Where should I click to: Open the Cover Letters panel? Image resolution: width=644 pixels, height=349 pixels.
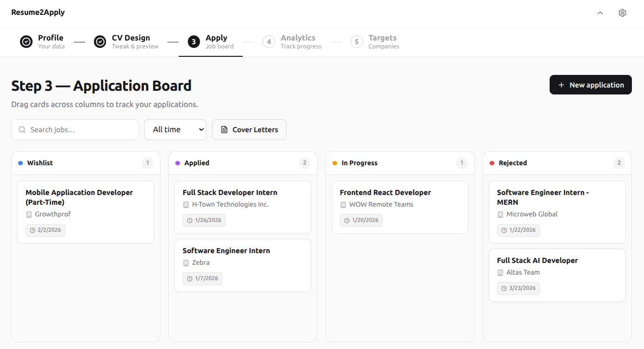[249, 129]
